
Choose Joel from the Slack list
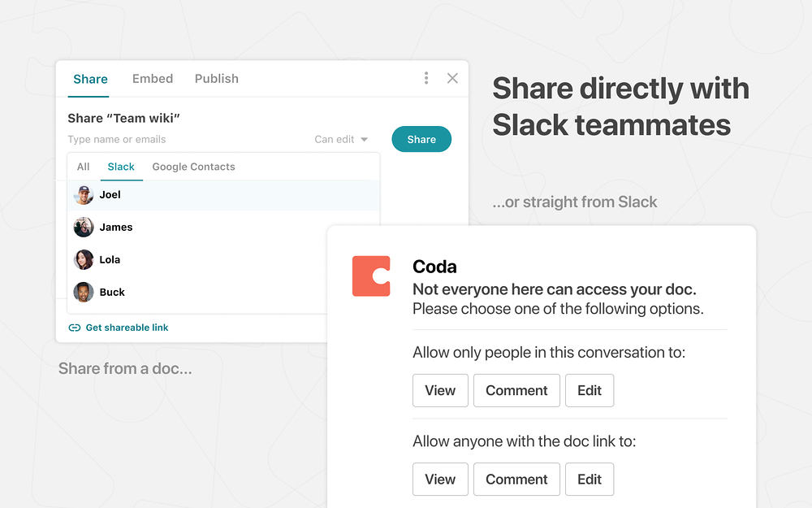(223, 195)
